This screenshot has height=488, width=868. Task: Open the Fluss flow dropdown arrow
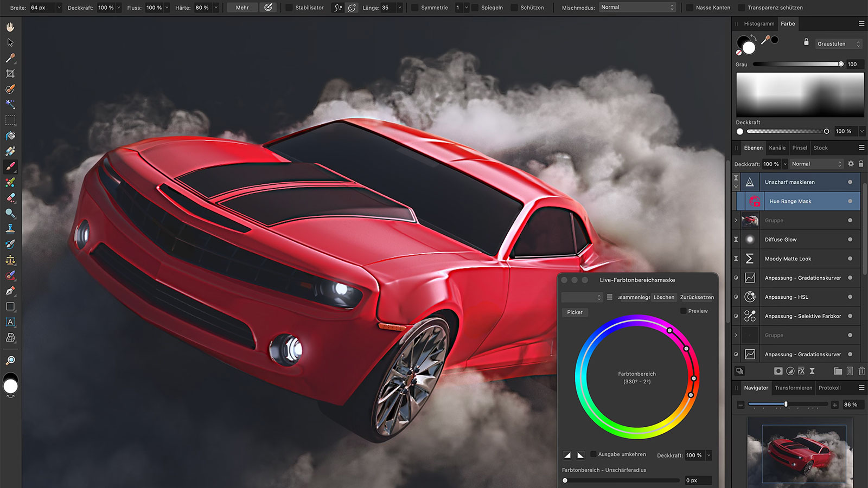click(167, 8)
